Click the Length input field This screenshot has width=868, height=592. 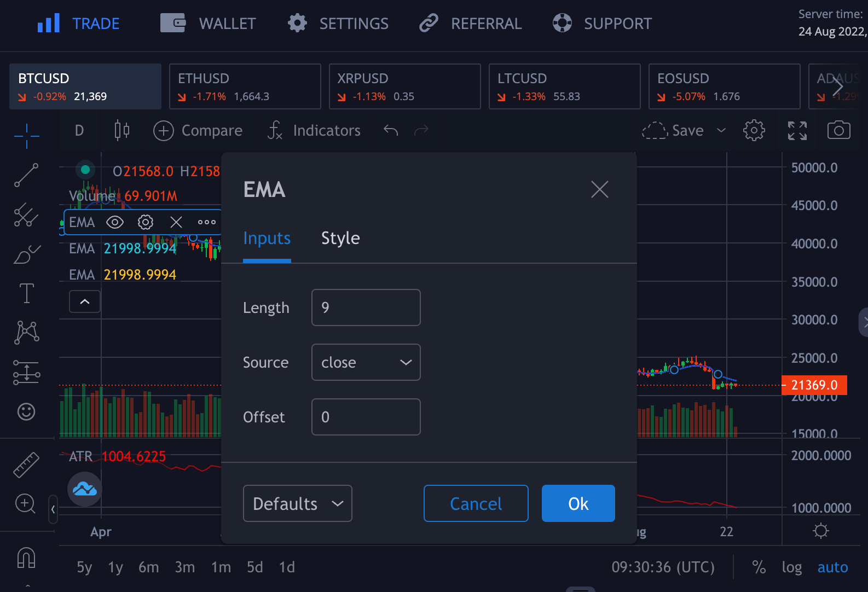pyautogui.click(x=366, y=307)
